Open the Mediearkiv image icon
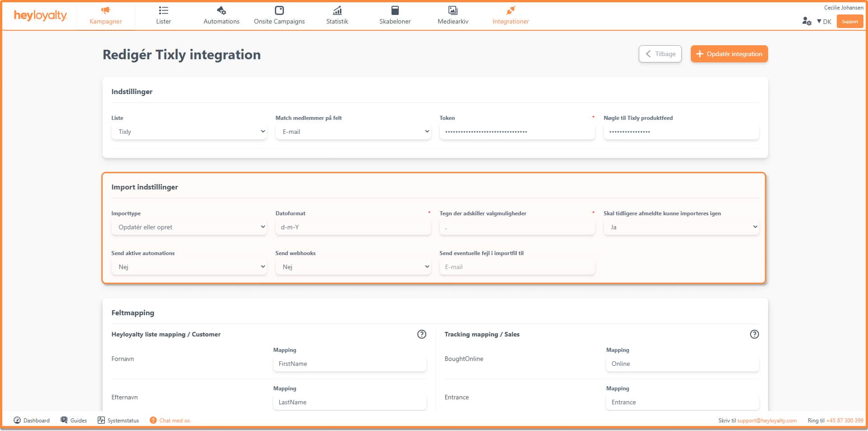The image size is (868, 431). tap(453, 10)
